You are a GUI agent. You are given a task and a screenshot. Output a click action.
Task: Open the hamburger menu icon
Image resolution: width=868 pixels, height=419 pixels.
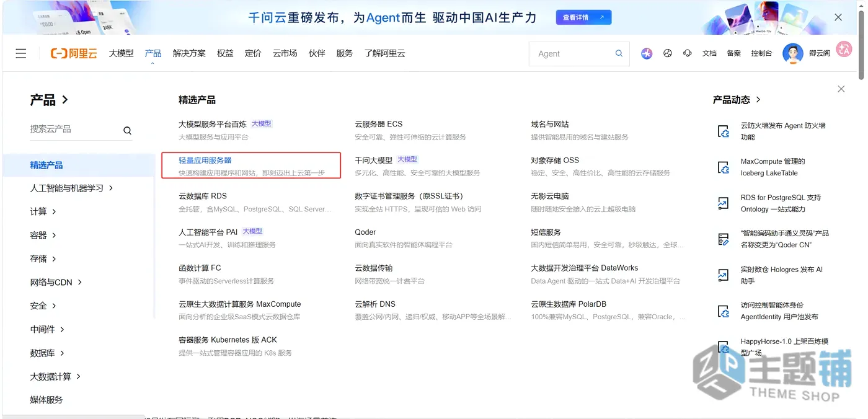tap(21, 53)
